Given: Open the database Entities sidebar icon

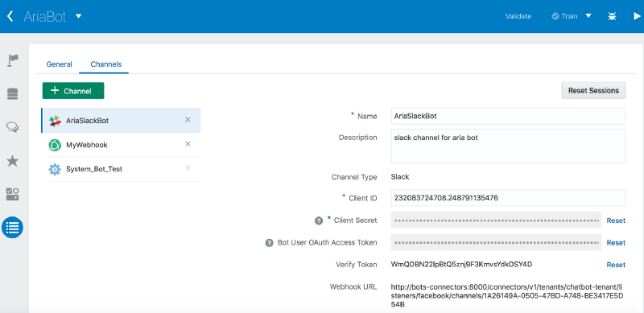Looking at the screenshot, I should tap(13, 94).
